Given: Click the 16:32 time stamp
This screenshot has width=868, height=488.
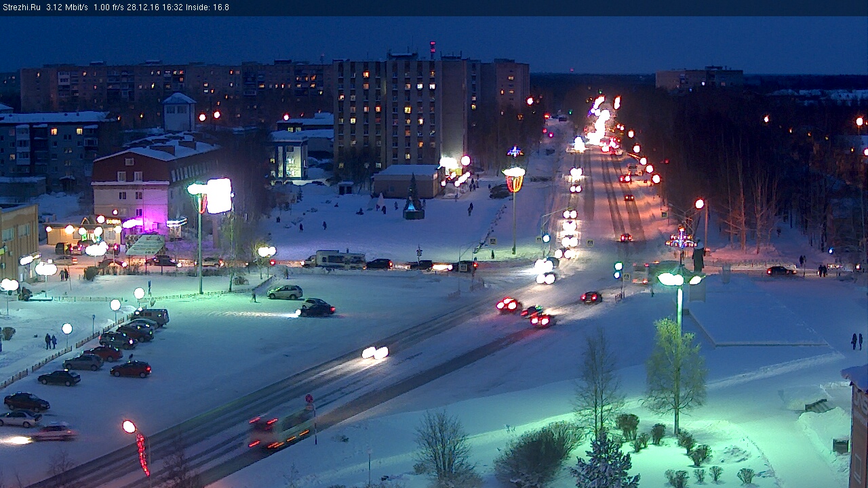Looking at the screenshot, I should pos(172,7).
